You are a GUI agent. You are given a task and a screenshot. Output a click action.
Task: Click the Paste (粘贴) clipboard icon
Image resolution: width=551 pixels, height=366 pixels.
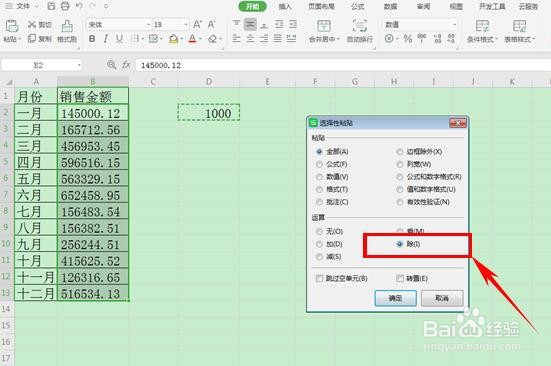point(12,26)
